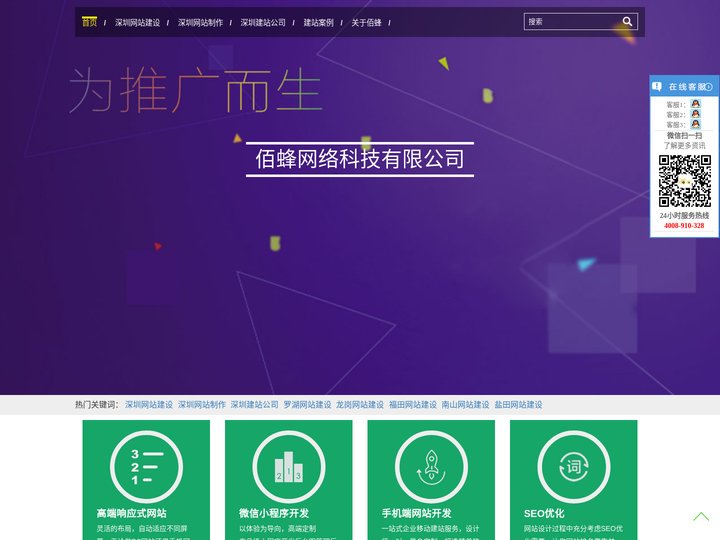This screenshot has height=540, width=720.
Task: Click hot keyword link 深圳网站建设
Action: tap(149, 405)
